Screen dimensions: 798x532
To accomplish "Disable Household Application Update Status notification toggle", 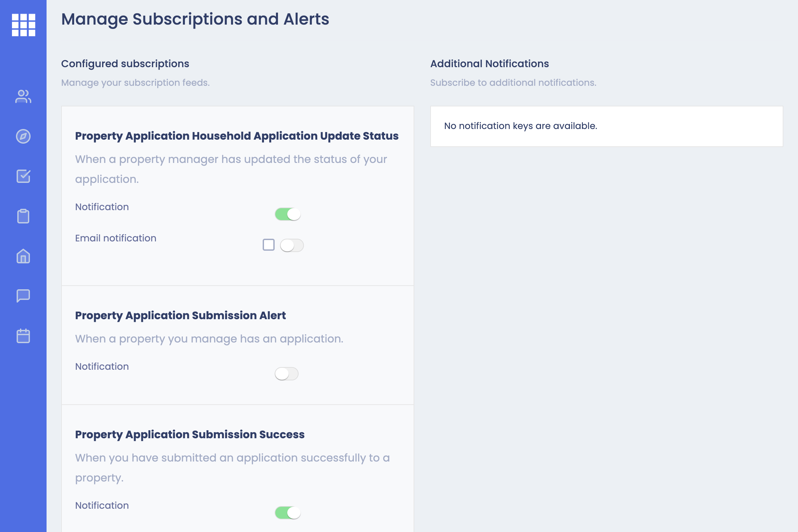I will (288, 214).
